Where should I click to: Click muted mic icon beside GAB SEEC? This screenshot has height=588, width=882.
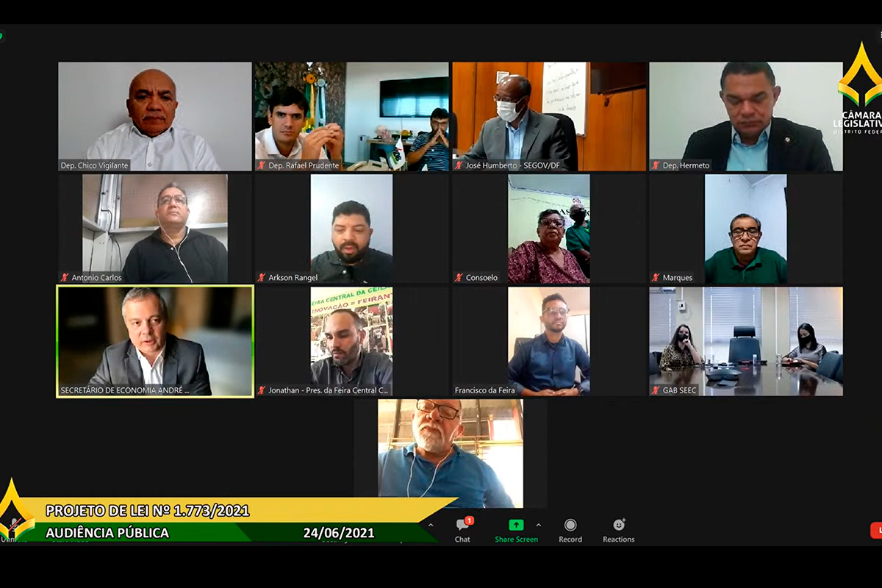pos(656,390)
